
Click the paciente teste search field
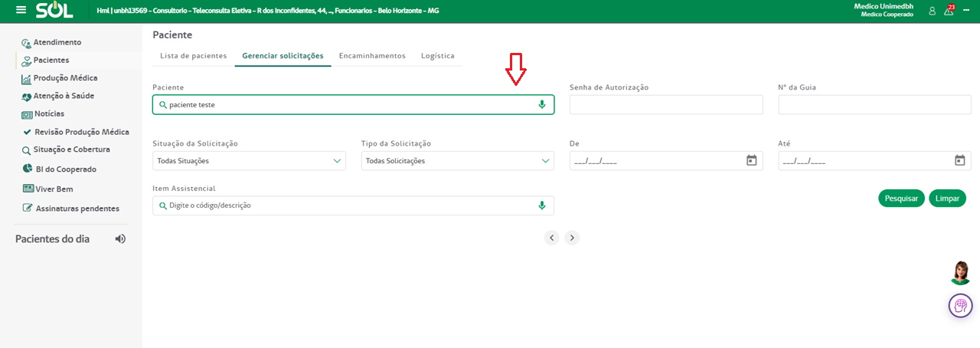point(353,104)
